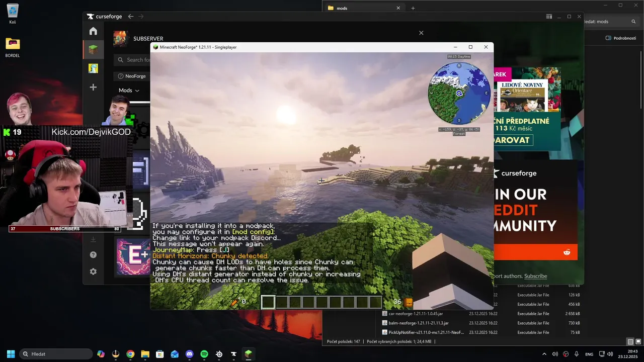Close the mods tab in File Explorer
This screenshot has width=644, height=362.
398,8
